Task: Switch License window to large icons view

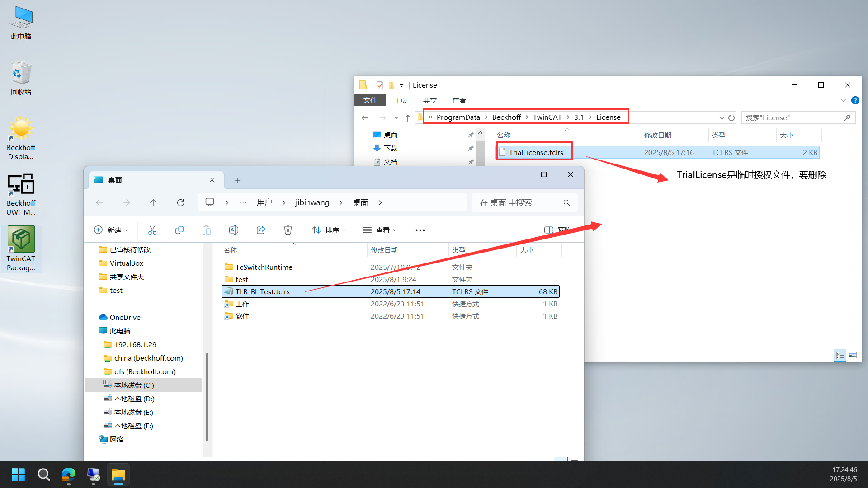Action: (853, 356)
